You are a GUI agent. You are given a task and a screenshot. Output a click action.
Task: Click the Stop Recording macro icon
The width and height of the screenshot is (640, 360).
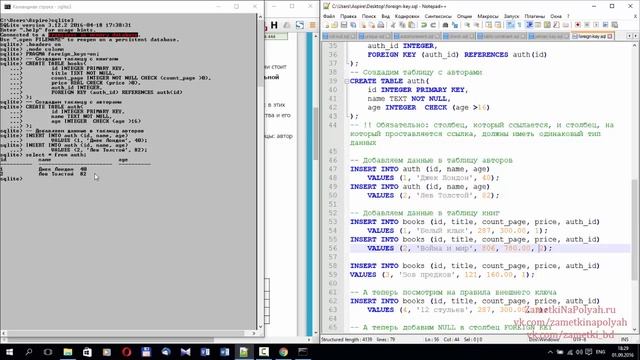(586, 25)
